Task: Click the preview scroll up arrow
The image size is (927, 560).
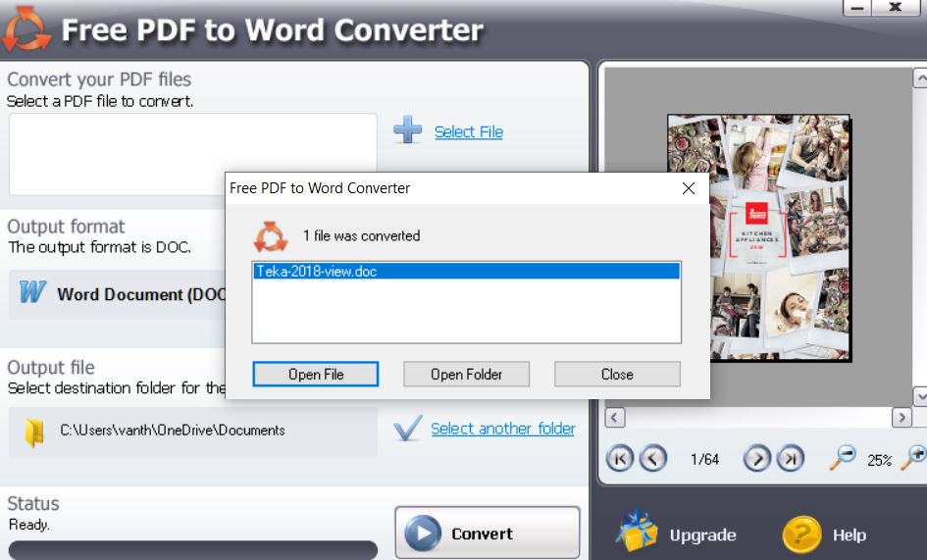Action: click(920, 78)
